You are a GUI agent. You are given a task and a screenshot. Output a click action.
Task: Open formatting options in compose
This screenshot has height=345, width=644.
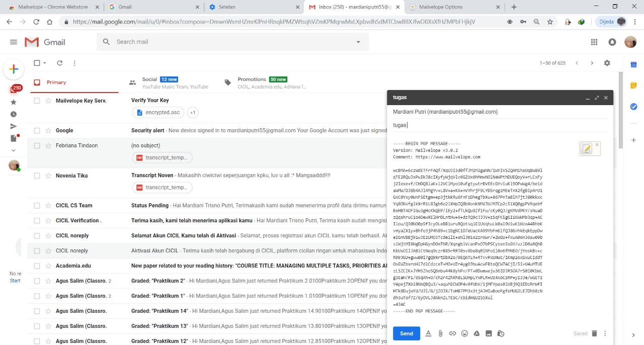coord(428,333)
